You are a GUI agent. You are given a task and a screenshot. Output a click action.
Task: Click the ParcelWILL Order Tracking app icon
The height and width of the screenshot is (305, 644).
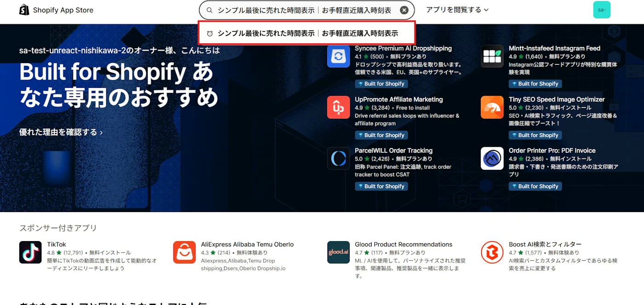pyautogui.click(x=338, y=158)
